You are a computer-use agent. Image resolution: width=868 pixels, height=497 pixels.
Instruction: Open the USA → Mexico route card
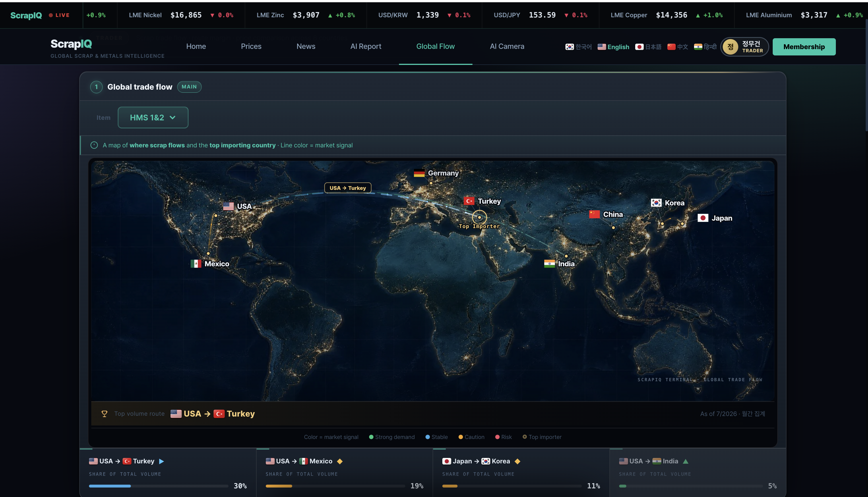pyautogui.click(x=344, y=473)
